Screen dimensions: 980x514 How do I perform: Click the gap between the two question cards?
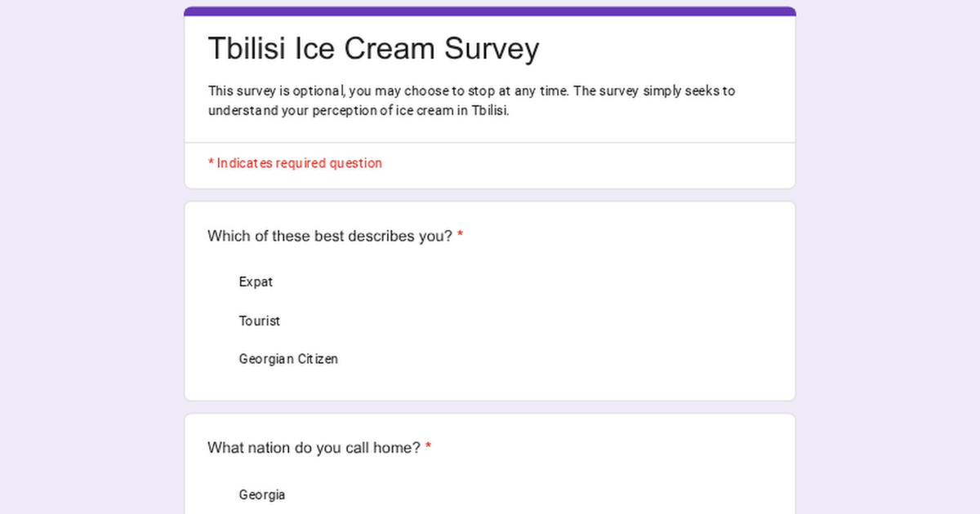[x=490, y=407]
